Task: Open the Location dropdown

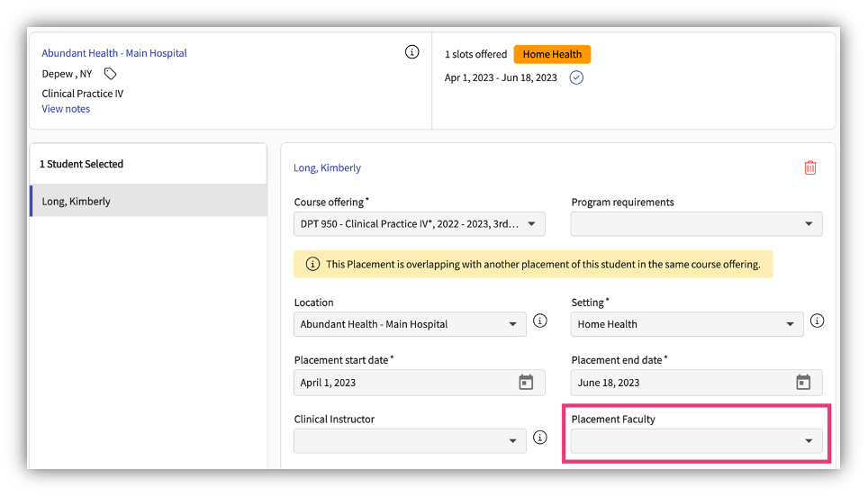Action: [x=410, y=324]
